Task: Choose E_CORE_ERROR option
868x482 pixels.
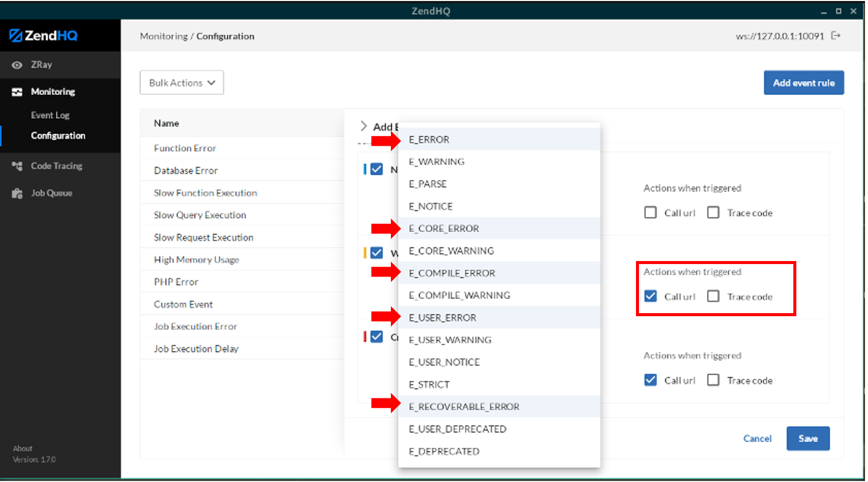Action: 499,229
